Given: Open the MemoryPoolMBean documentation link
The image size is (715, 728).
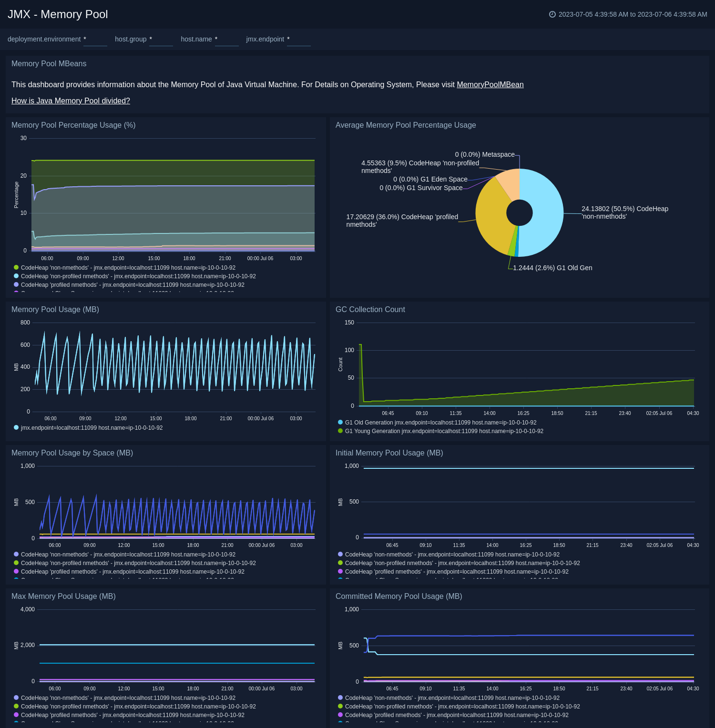Looking at the screenshot, I should (490, 84).
